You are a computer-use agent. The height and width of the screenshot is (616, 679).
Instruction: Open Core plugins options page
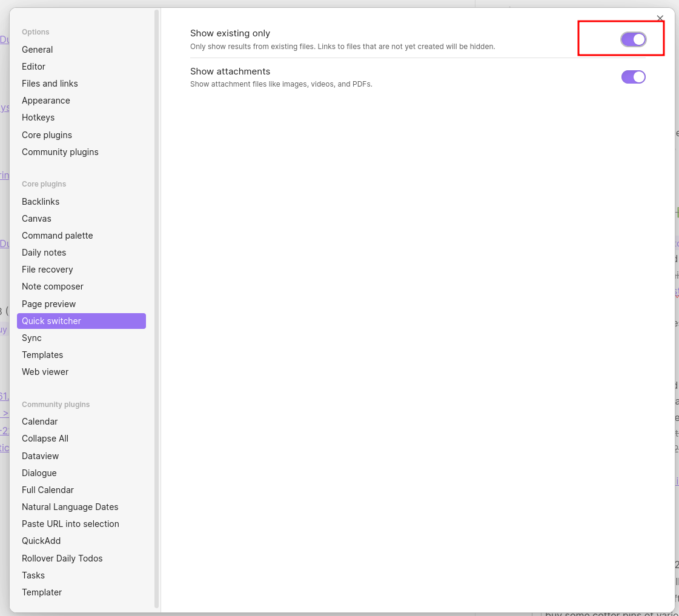(47, 135)
